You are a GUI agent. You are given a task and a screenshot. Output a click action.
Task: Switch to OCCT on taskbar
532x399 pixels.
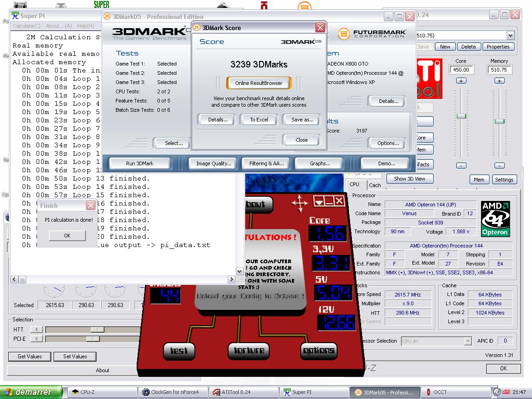(x=456, y=392)
